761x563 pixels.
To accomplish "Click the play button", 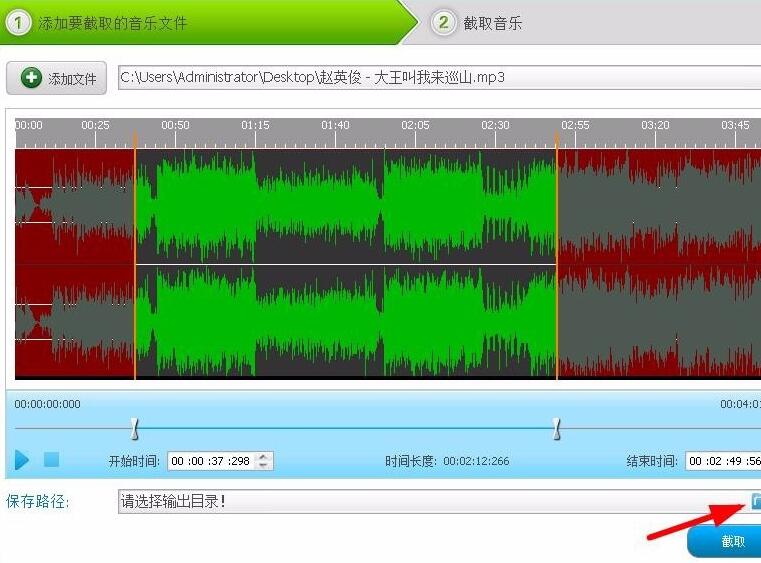I will (x=22, y=460).
